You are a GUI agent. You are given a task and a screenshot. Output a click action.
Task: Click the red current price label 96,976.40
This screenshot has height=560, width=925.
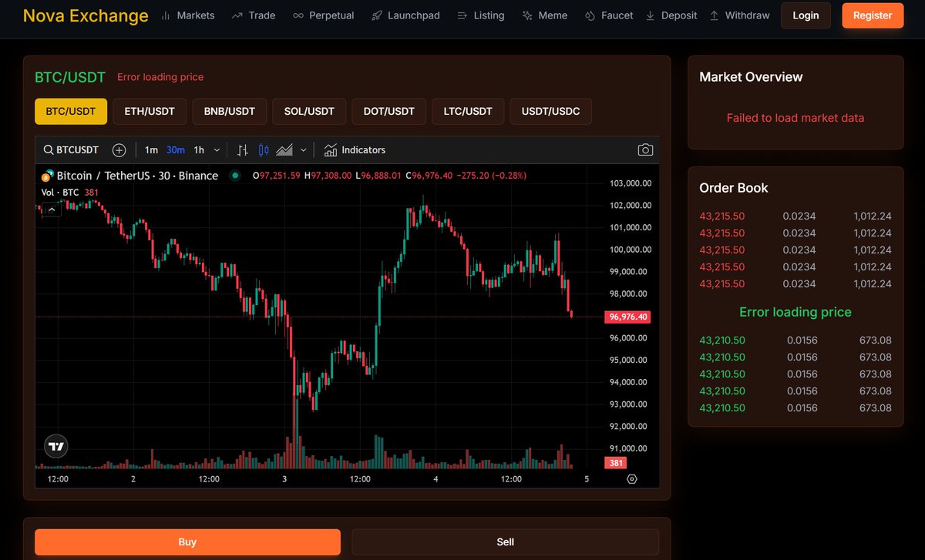(626, 317)
